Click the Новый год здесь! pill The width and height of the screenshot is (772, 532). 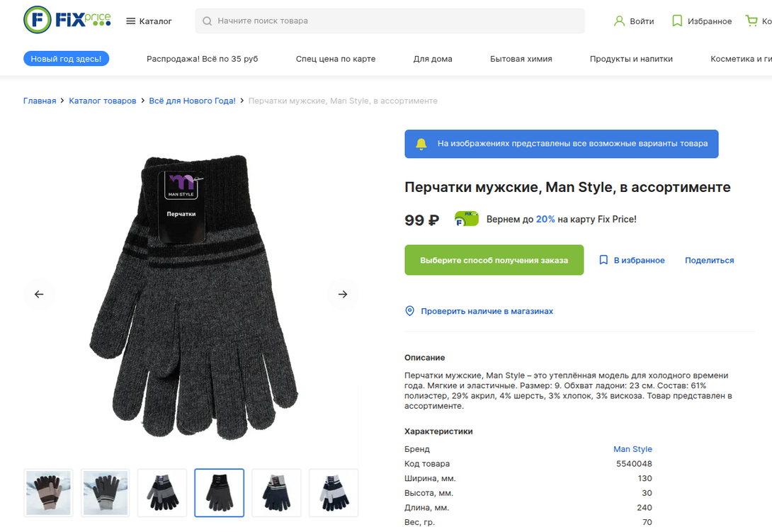pyautogui.click(x=66, y=59)
